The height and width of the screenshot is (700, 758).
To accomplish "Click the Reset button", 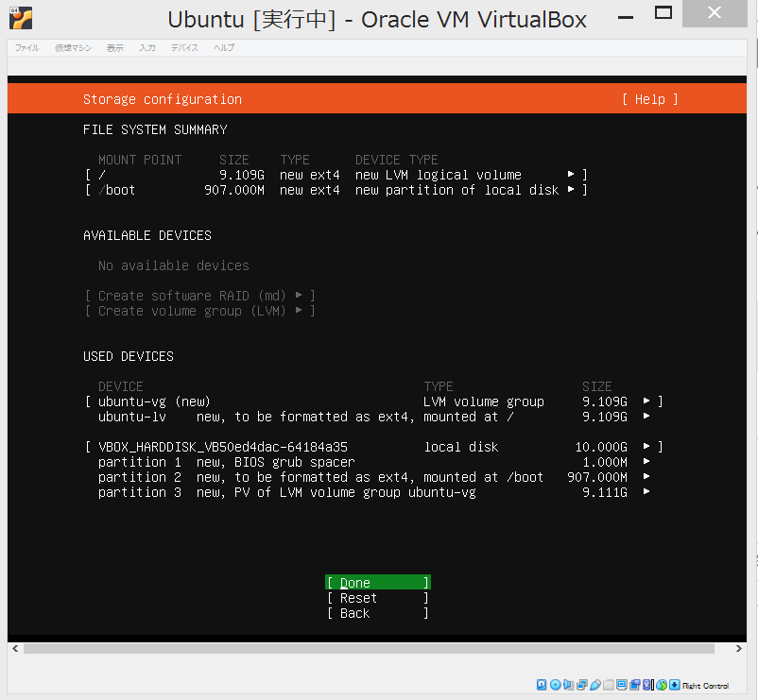I will click(377, 598).
